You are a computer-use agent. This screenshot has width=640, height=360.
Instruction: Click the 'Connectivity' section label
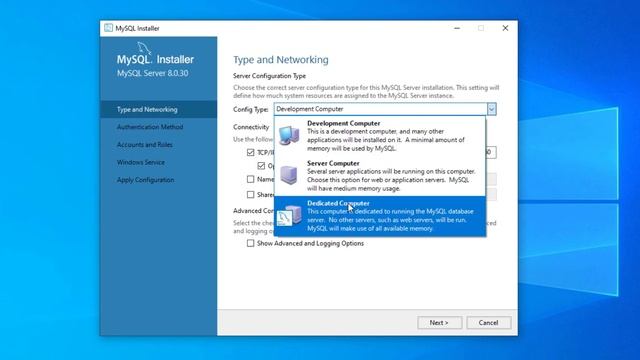click(x=251, y=127)
